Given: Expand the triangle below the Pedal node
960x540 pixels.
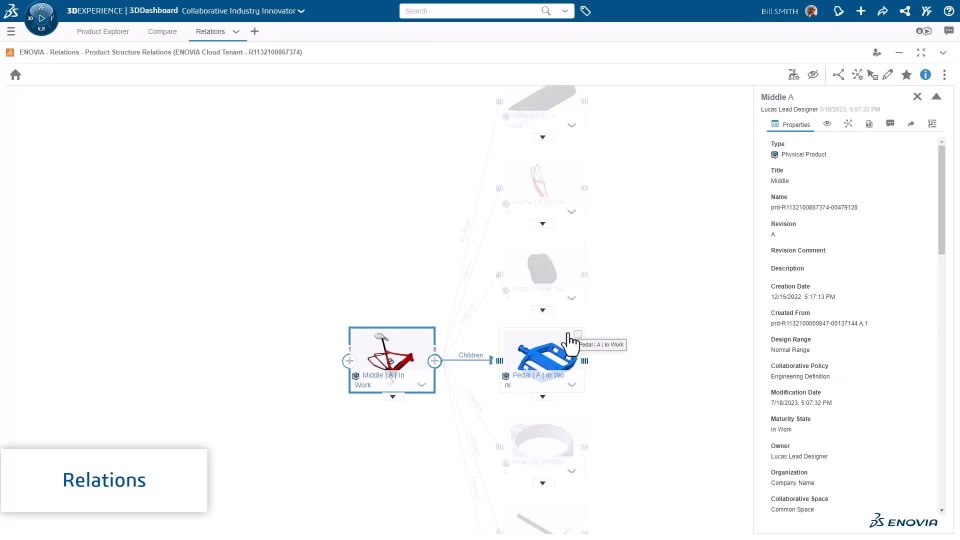Looking at the screenshot, I should [x=542, y=397].
